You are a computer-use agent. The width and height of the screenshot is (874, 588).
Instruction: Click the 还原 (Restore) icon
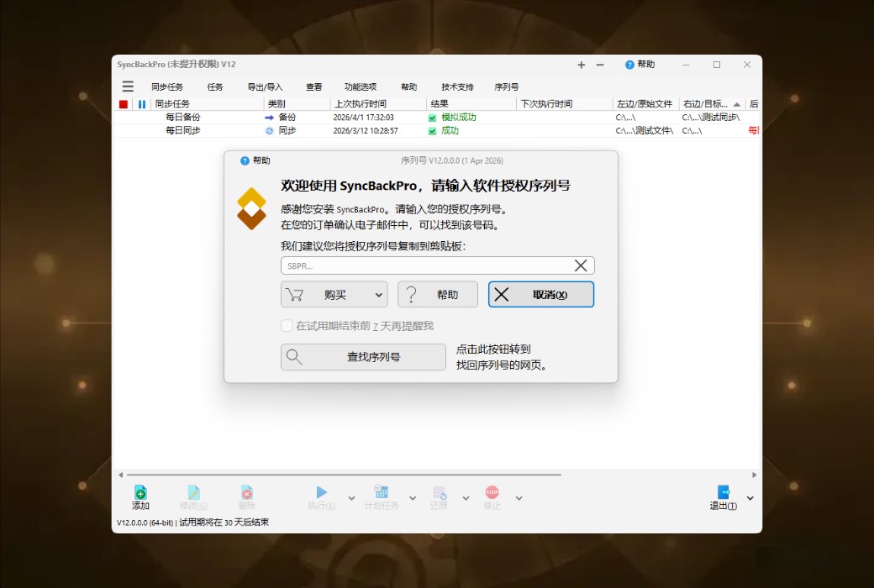click(x=439, y=495)
